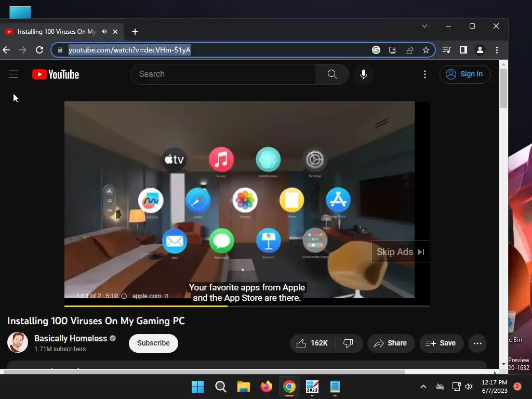Open Google icon in address bar
Image resolution: width=532 pixels, height=399 pixels.
376,50
